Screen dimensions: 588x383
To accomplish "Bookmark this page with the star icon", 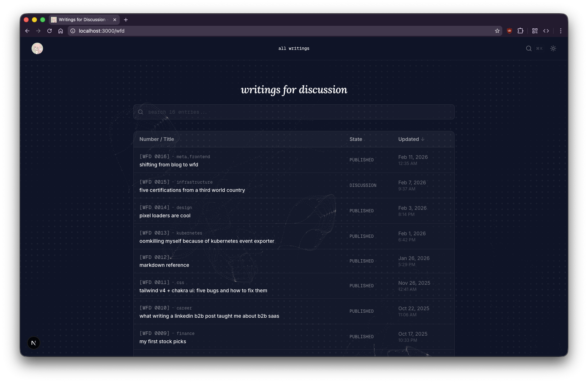I will click(497, 31).
